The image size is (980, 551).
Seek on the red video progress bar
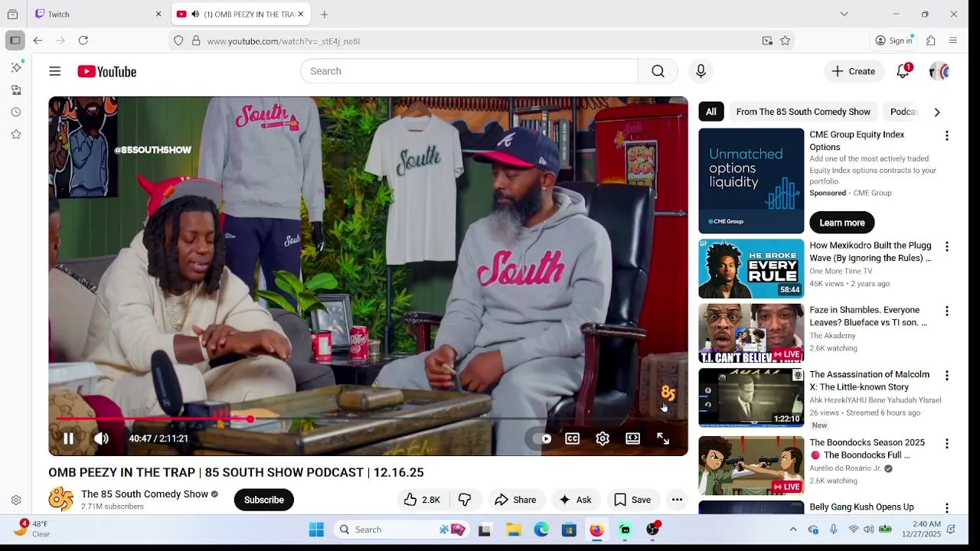coord(368,419)
